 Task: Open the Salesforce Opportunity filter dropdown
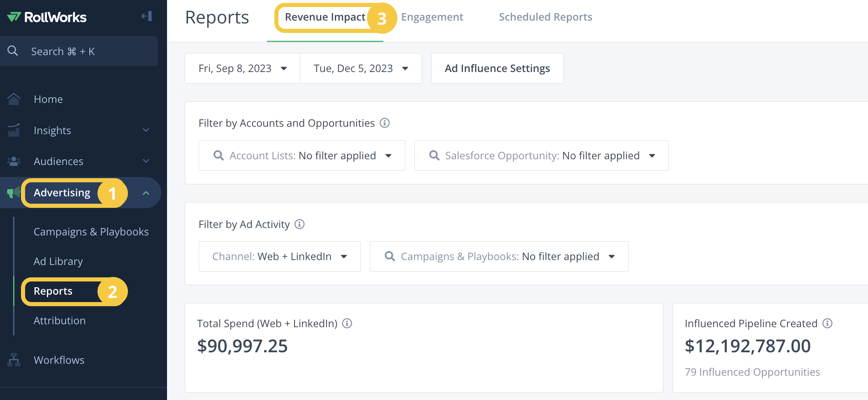coord(541,156)
